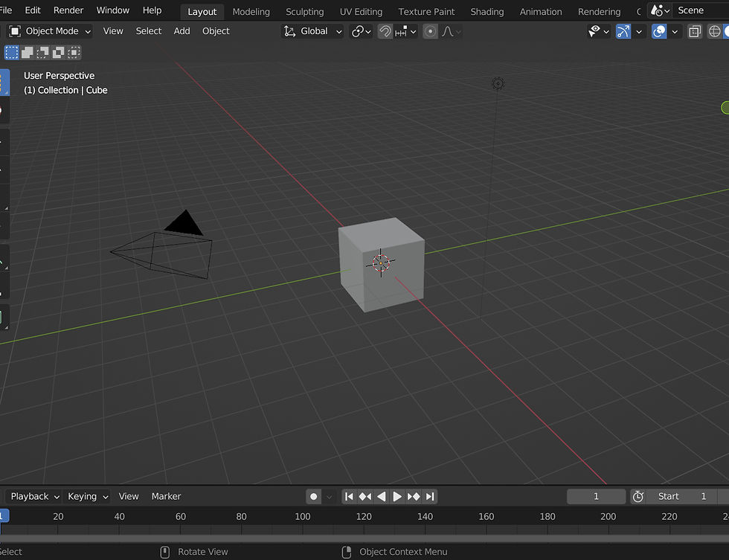Open the snap increment options icon
Viewport: 729px width, 560px height.
(x=401, y=31)
